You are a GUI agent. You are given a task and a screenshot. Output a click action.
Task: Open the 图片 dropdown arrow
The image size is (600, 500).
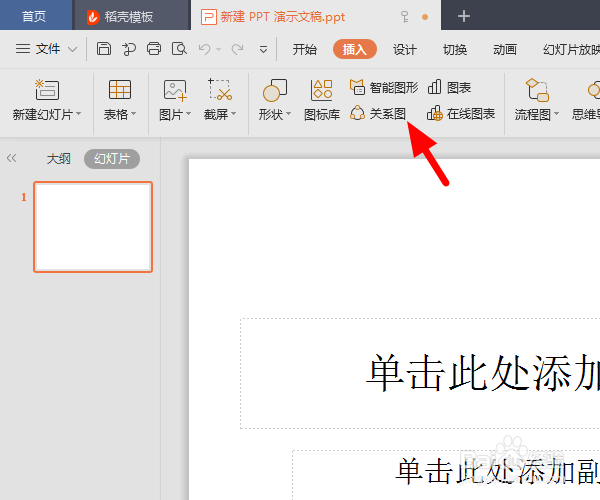point(189,114)
